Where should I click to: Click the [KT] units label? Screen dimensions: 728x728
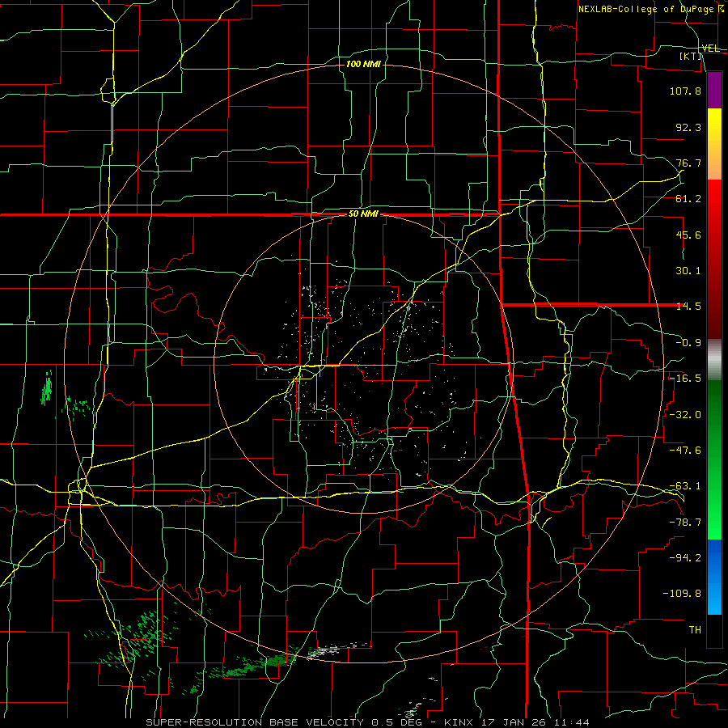[691, 56]
